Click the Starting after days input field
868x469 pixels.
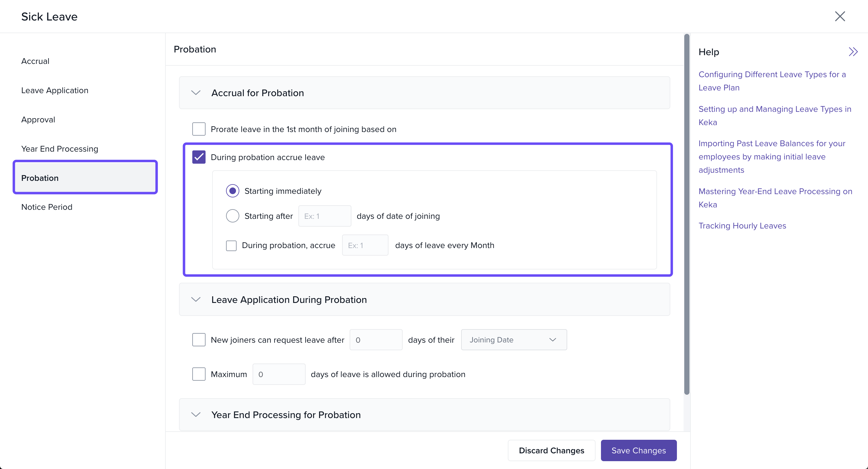click(x=325, y=216)
